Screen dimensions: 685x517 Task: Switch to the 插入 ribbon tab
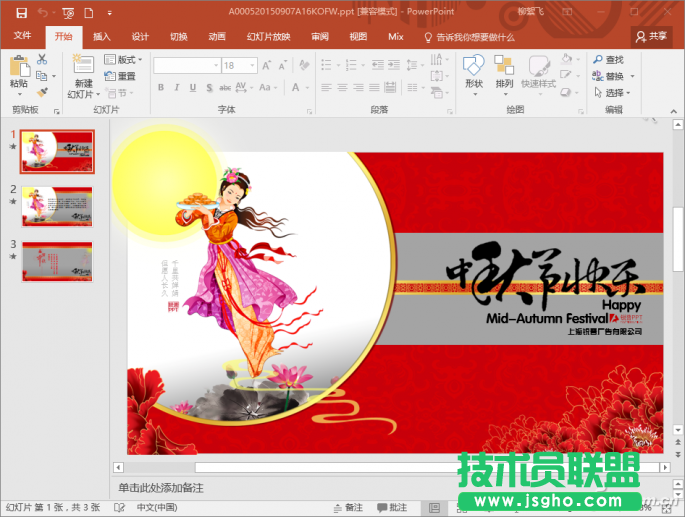(102, 36)
